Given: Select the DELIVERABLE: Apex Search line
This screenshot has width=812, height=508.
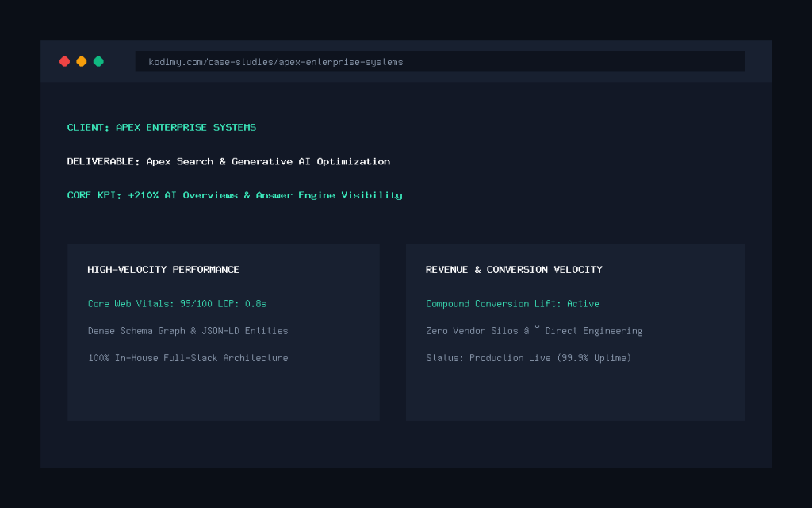Looking at the screenshot, I should (228, 161).
